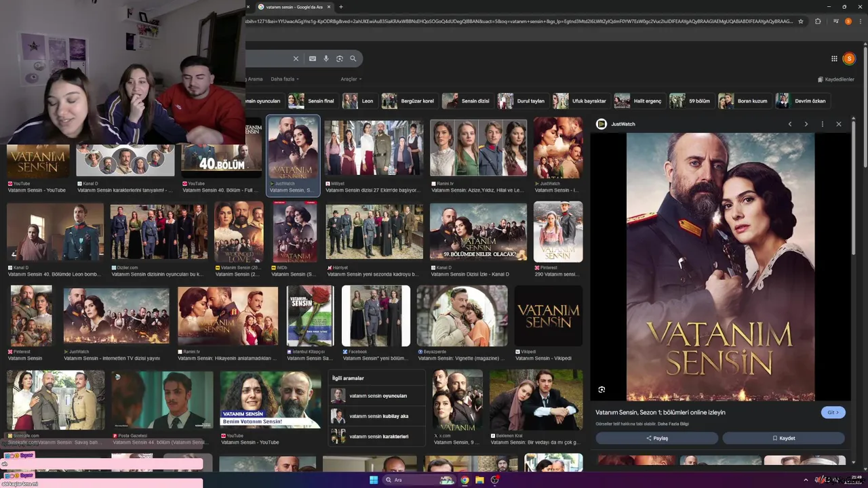Filter by Sensin final chip
This screenshot has width=868, height=488.
tap(312, 101)
